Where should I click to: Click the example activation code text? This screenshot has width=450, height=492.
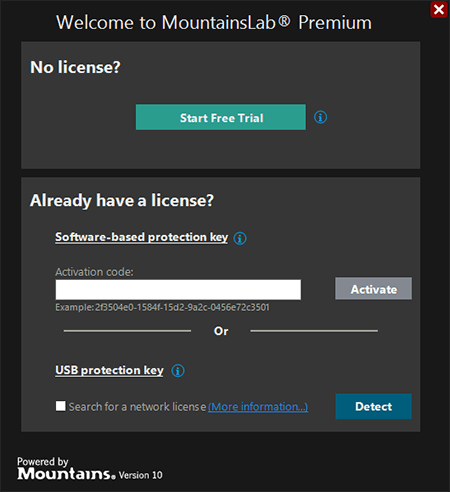[x=162, y=307]
